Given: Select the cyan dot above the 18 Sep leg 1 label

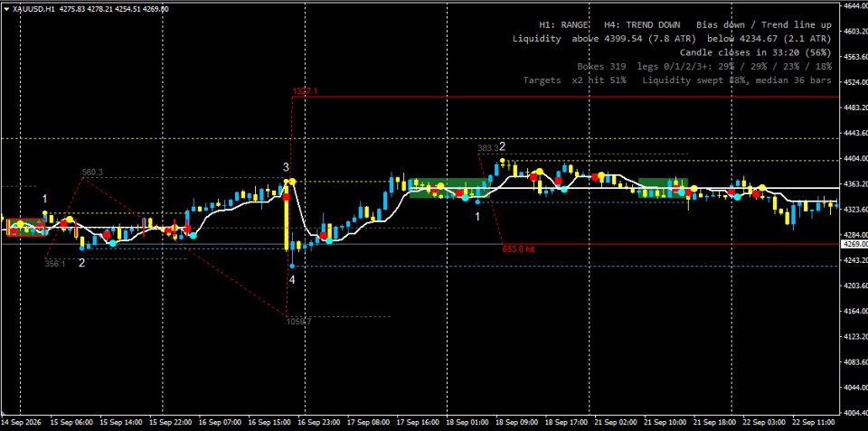Looking at the screenshot, I should [477, 201].
